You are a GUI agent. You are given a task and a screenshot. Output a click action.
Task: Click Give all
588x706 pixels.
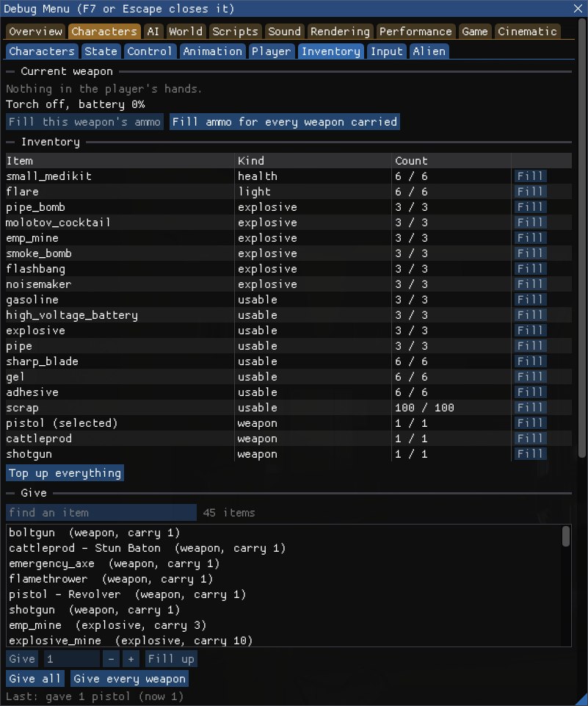point(35,679)
